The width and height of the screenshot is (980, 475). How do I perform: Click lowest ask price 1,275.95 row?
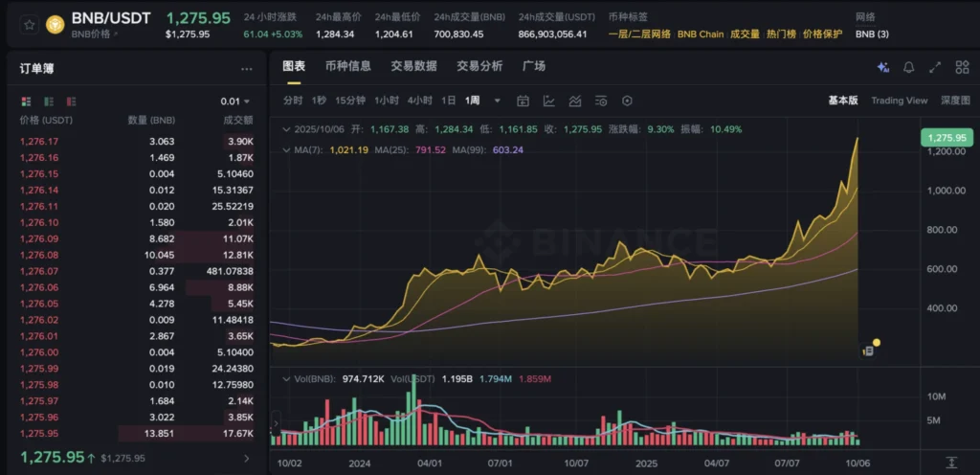coord(136,433)
